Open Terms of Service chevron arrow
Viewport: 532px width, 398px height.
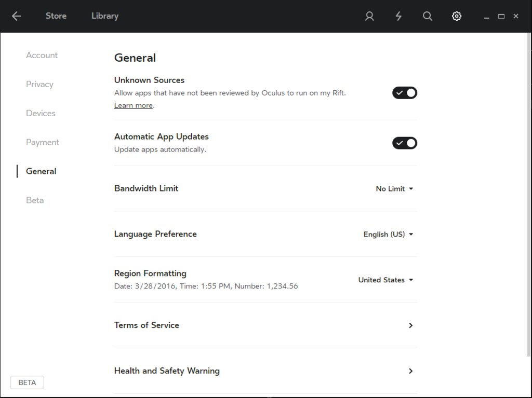pos(410,325)
